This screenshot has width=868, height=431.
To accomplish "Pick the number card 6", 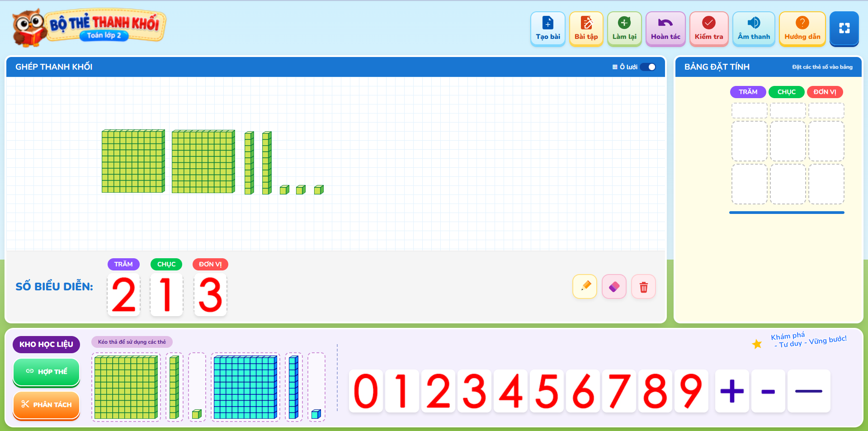I will pyautogui.click(x=583, y=391).
